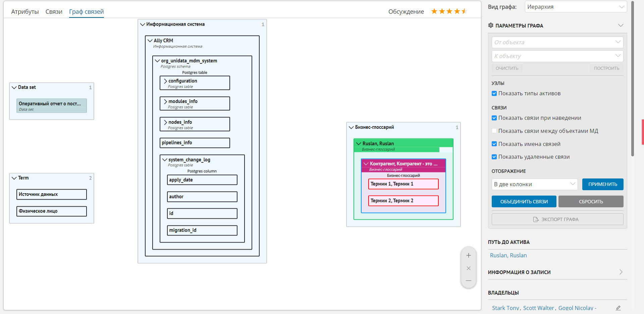Collapse the Информационная система group
This screenshot has height=314, width=644.
point(143,24)
